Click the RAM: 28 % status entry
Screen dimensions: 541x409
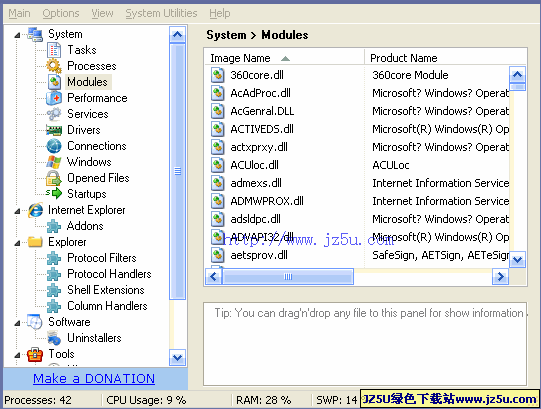tap(264, 400)
